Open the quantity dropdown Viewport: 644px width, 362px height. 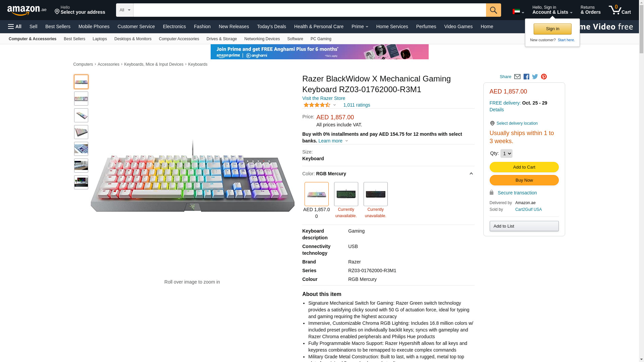point(506,154)
